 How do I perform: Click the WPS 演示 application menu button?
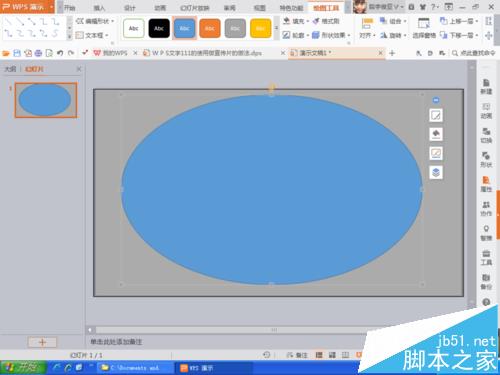coord(27,7)
